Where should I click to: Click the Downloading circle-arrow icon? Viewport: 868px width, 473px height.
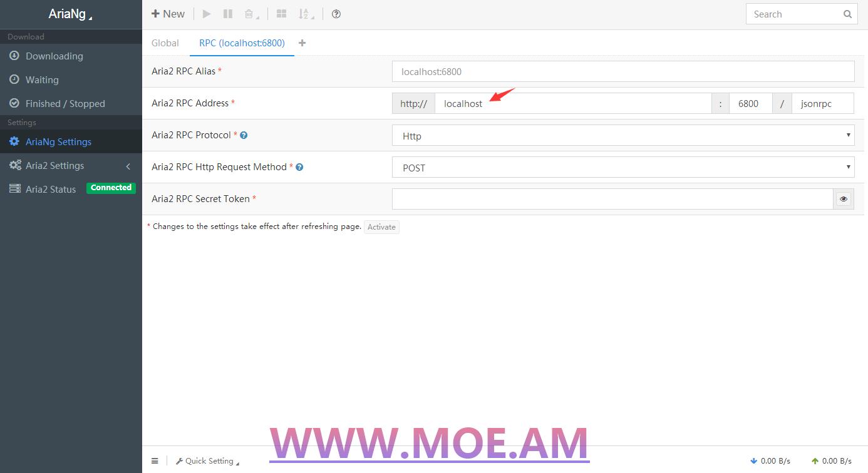[14, 56]
